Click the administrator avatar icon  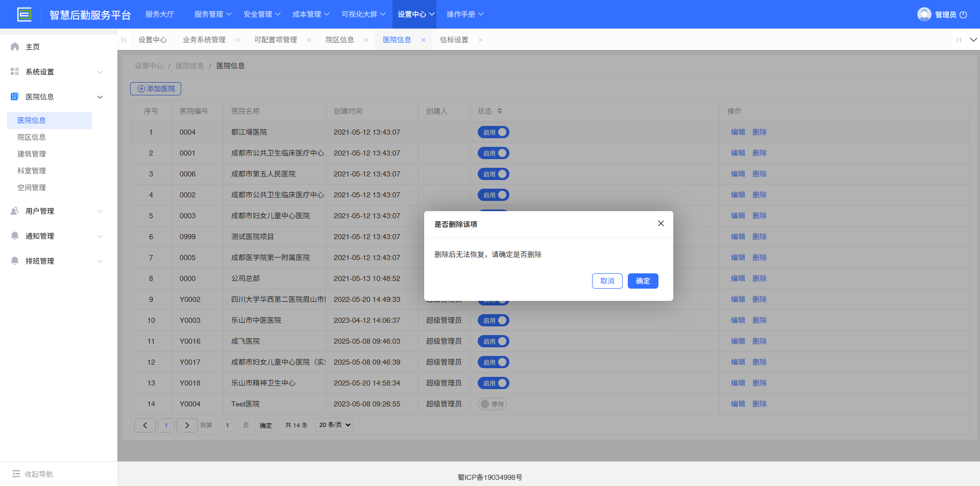click(x=924, y=14)
